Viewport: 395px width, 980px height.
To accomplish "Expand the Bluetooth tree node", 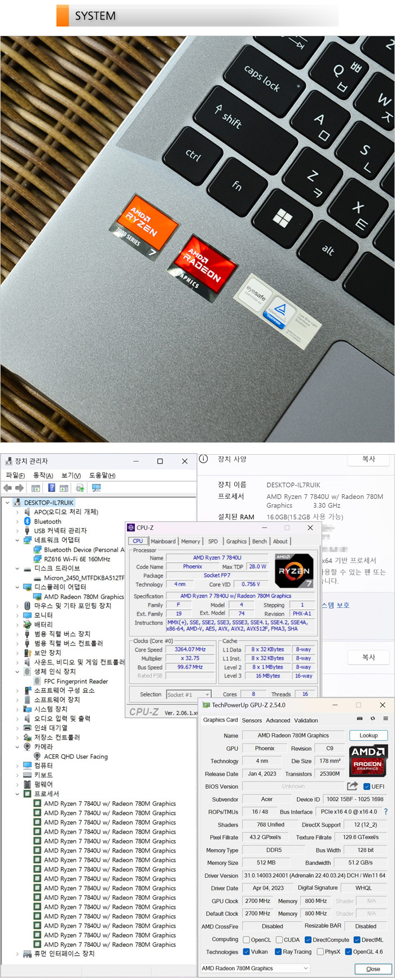I will click(17, 522).
